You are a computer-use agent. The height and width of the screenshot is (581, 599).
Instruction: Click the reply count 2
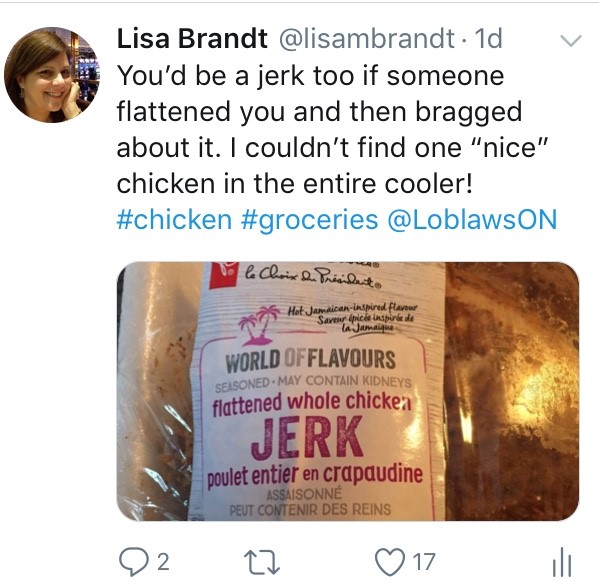coord(163,562)
